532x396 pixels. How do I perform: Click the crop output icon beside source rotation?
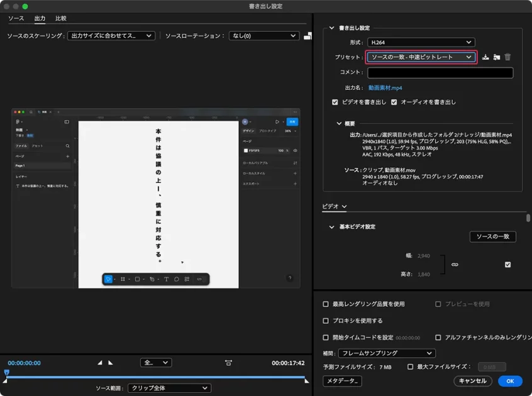[x=308, y=36]
